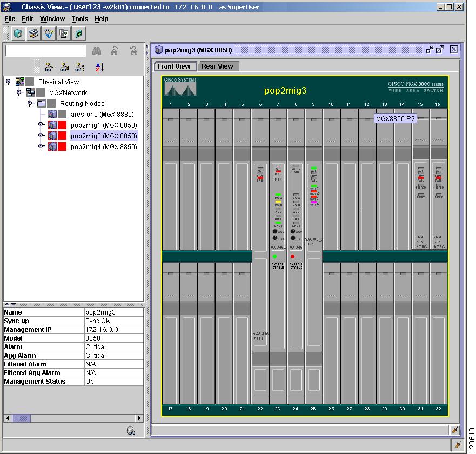476x454 pixels.
Task: Click the left arrow of the properties scrollbar
Action: [8, 418]
